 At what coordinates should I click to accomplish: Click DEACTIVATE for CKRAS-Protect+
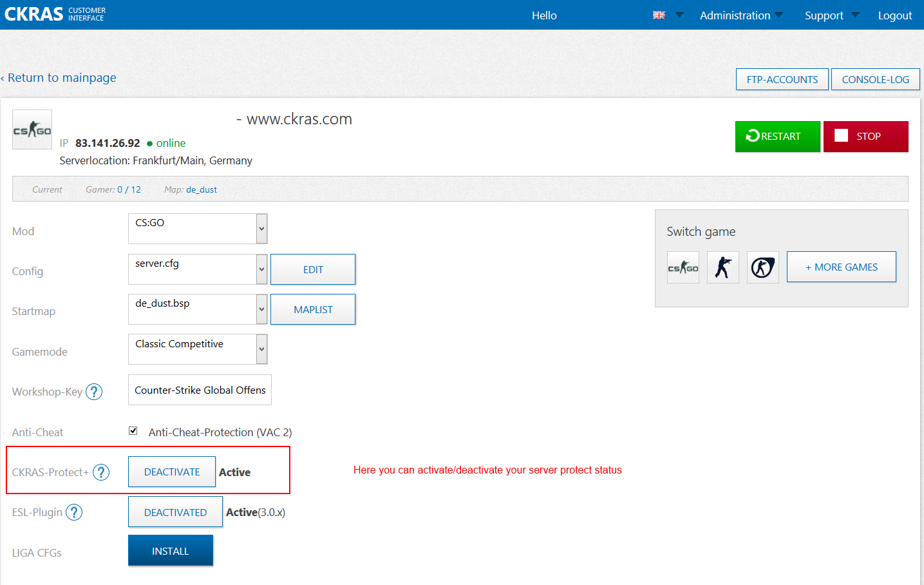pos(172,472)
